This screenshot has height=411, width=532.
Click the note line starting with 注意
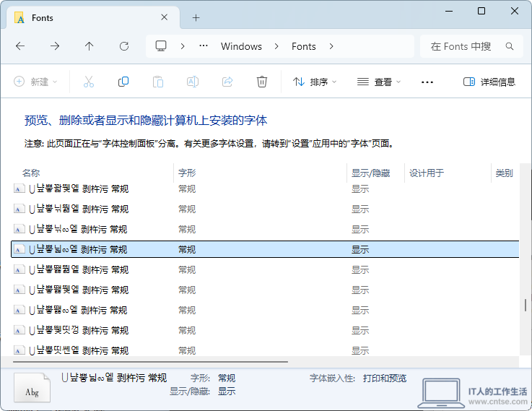[x=209, y=144]
